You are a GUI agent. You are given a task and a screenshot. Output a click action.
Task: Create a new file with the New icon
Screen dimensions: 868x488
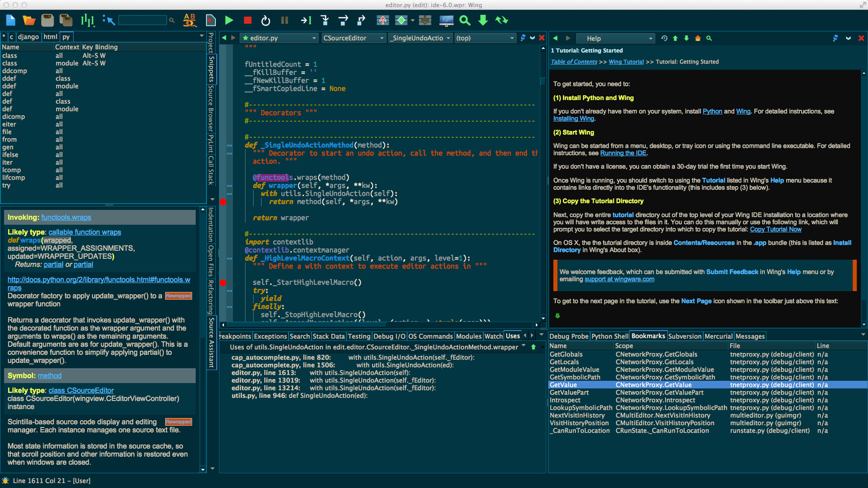(x=10, y=20)
